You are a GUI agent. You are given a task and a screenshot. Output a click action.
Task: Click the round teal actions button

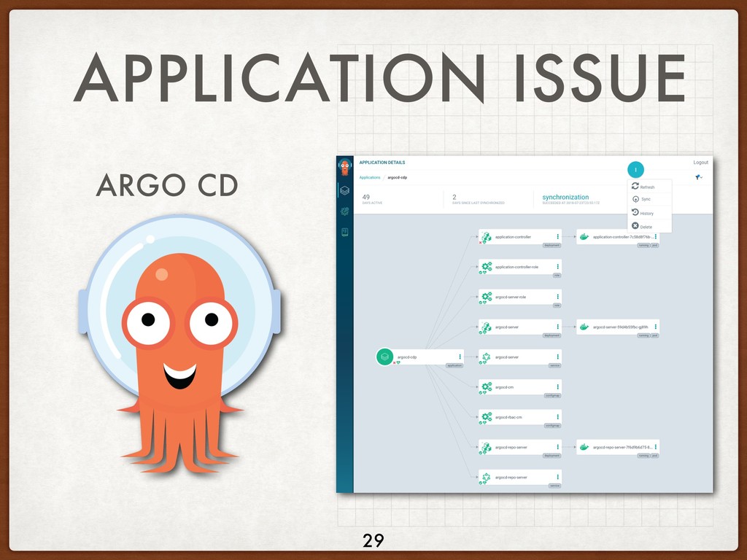pyautogui.click(x=635, y=169)
